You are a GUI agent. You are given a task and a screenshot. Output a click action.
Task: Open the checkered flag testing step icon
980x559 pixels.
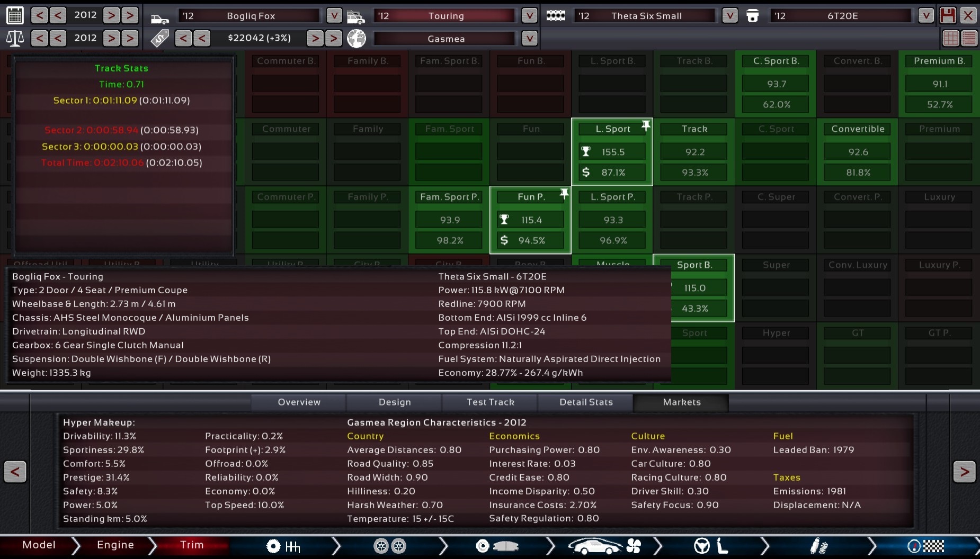tap(925, 546)
